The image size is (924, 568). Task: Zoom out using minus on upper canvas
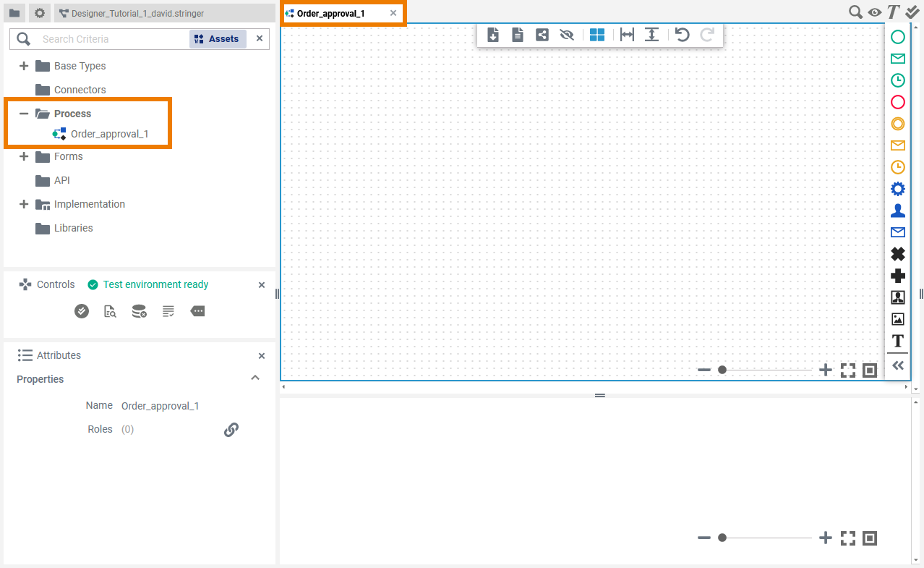click(704, 370)
